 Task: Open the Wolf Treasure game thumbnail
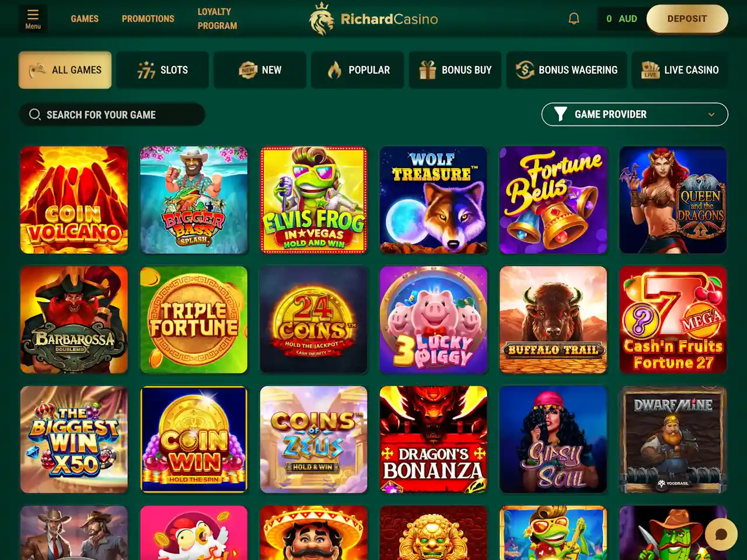point(433,200)
